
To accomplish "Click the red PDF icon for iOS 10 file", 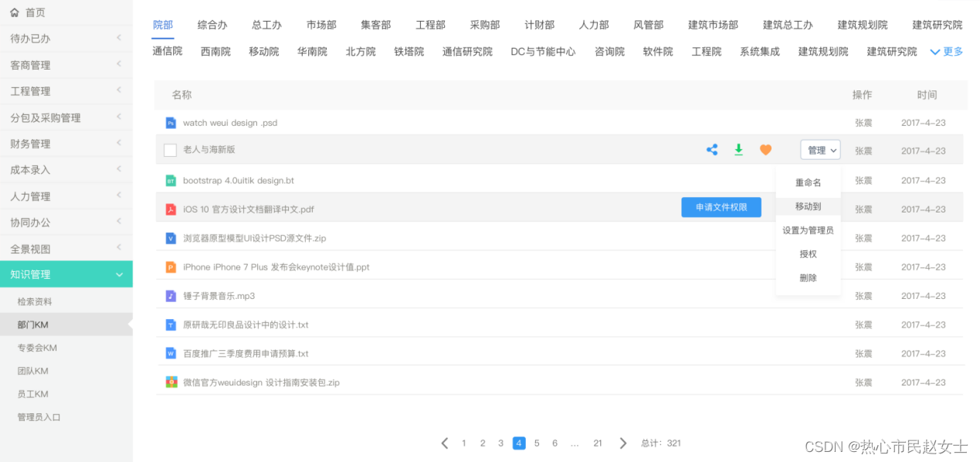I will [171, 209].
